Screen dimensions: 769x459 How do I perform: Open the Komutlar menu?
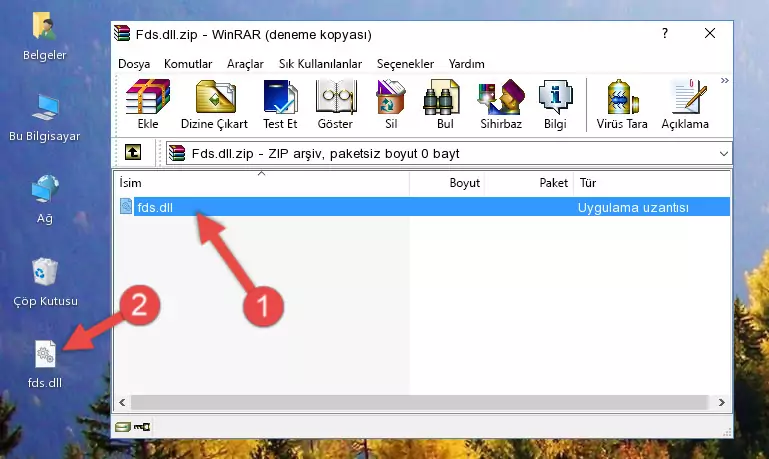[x=188, y=64]
